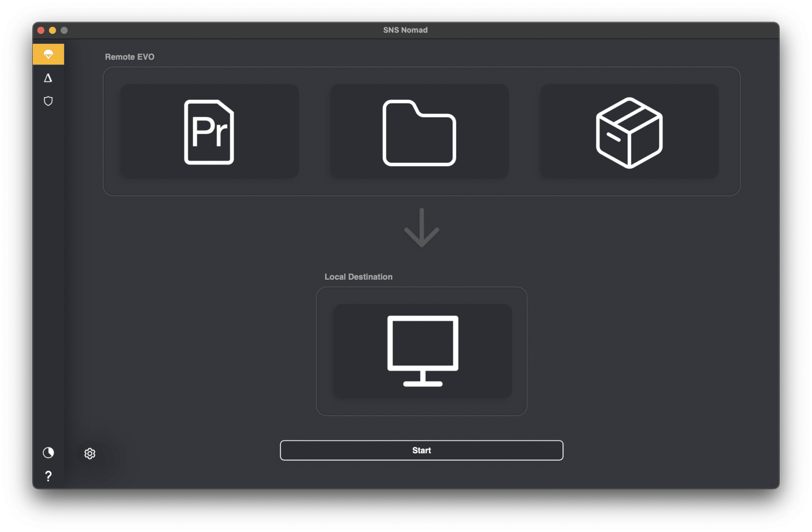The image size is (812, 532).
Task: Click the Local Destination monitor icon
Action: pos(422,351)
